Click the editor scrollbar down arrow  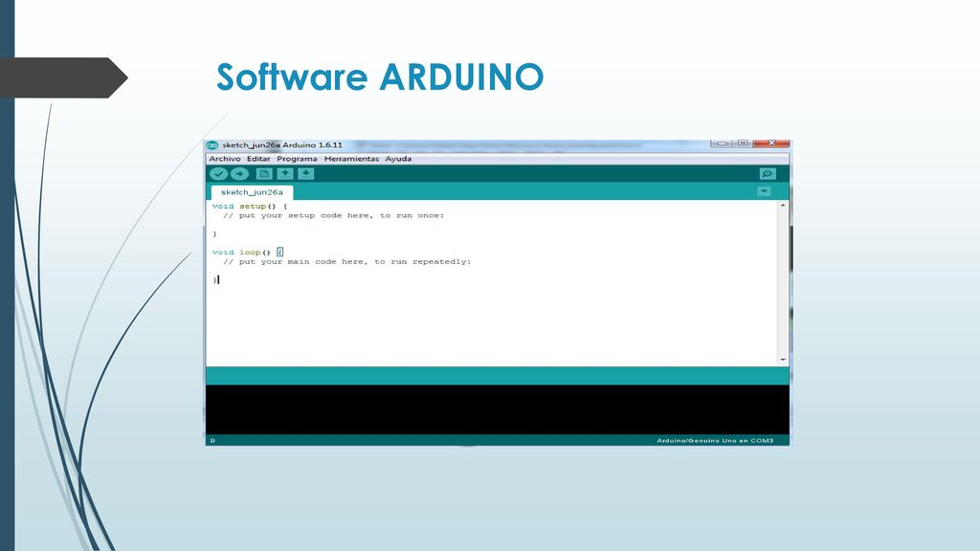pos(783,360)
